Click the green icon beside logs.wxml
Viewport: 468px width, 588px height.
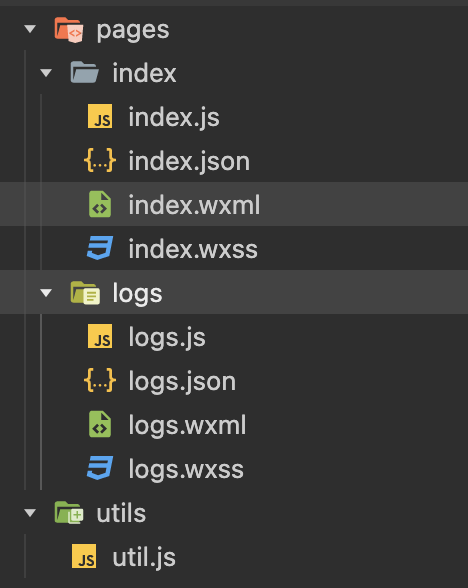tap(100, 424)
